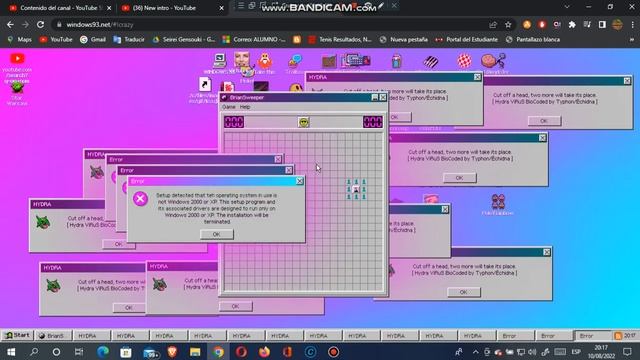
Task: Toggle the browser side panel icon
Action: (602, 24)
